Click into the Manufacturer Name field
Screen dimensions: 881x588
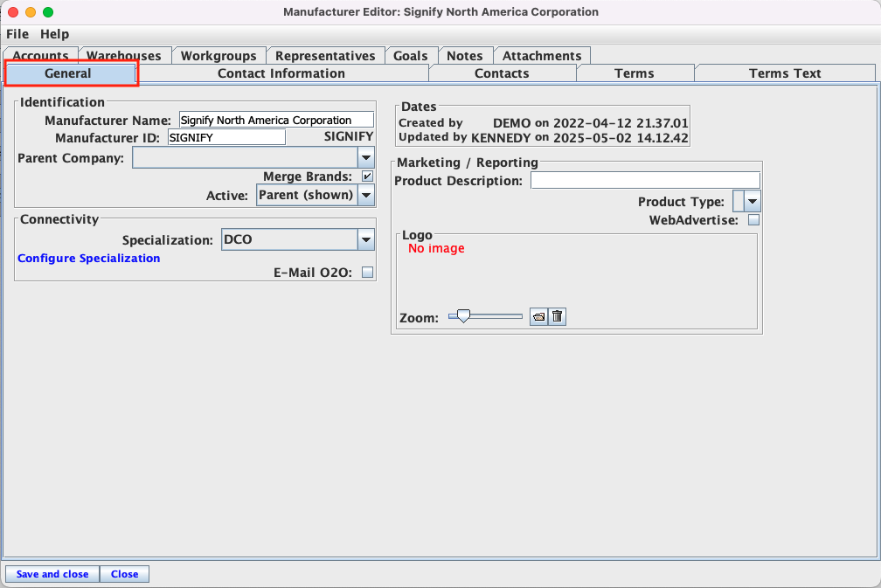coord(276,120)
